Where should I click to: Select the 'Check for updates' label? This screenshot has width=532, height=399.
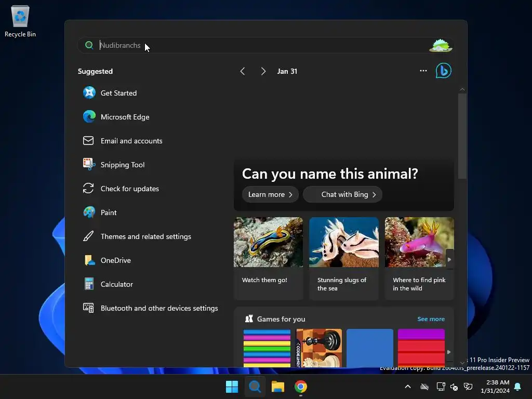129,189
